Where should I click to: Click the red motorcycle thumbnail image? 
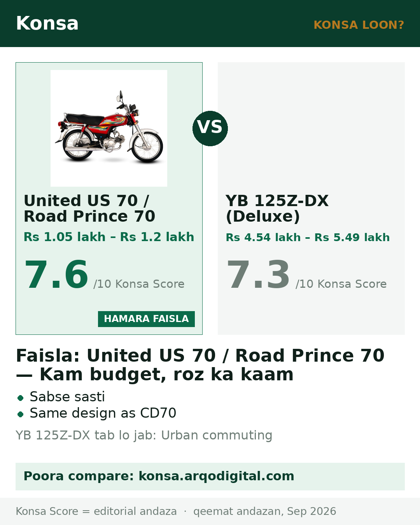(x=109, y=128)
